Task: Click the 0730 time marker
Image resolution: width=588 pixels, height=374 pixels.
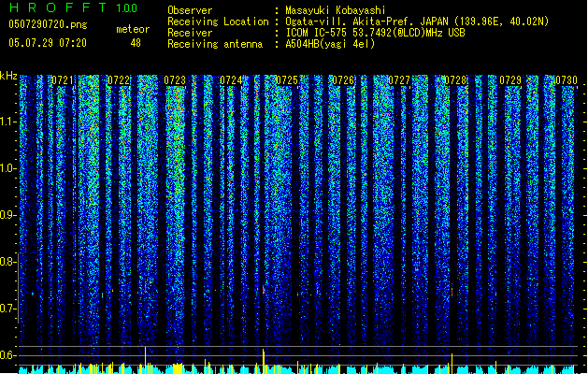Action: tap(566, 80)
